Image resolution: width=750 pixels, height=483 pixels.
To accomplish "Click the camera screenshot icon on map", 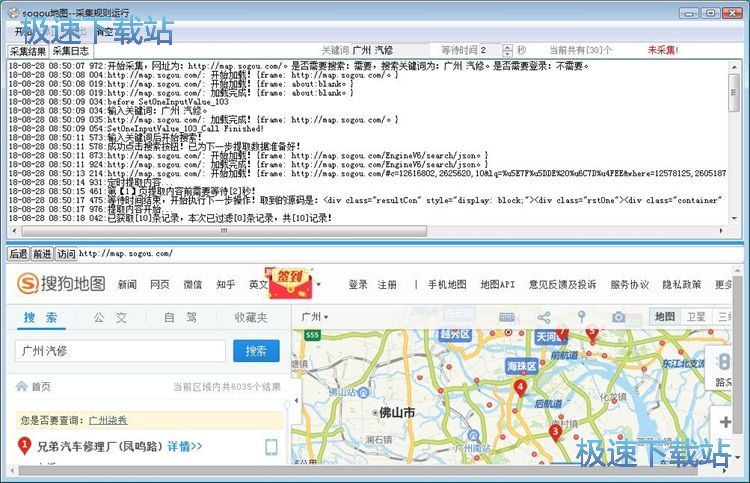I will point(618,317).
